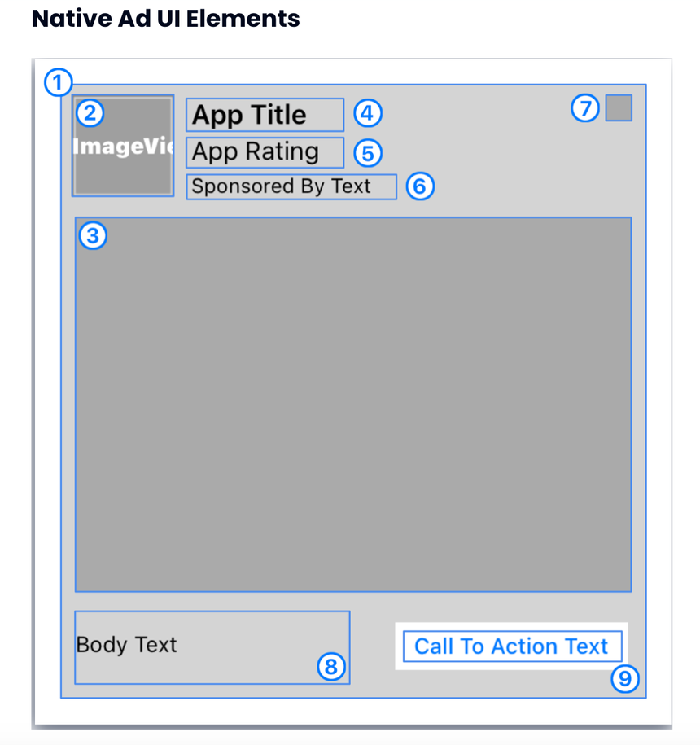
Task: Select the App Title label
Action: 265,115
